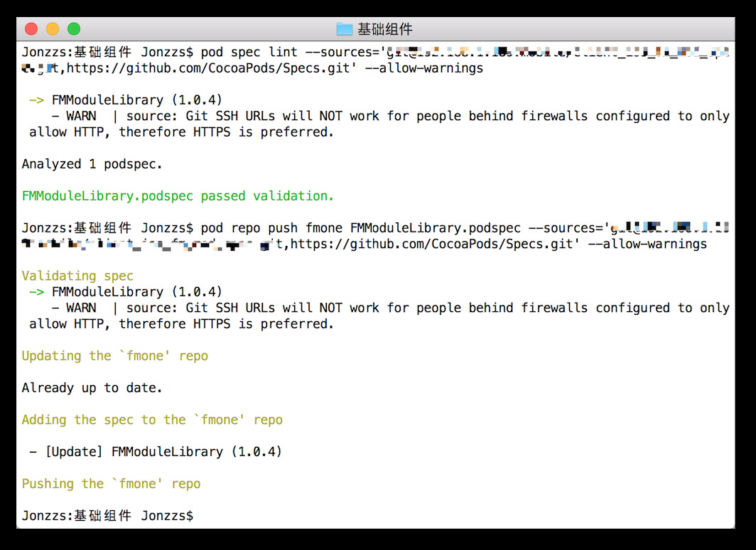Click the 'Analyzed 1 podspec.' output line
This screenshot has height=550, width=756.
(92, 164)
